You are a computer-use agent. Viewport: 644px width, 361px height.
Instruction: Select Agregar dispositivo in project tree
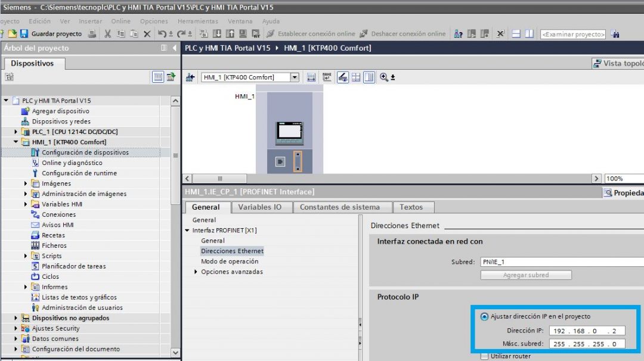60,111
